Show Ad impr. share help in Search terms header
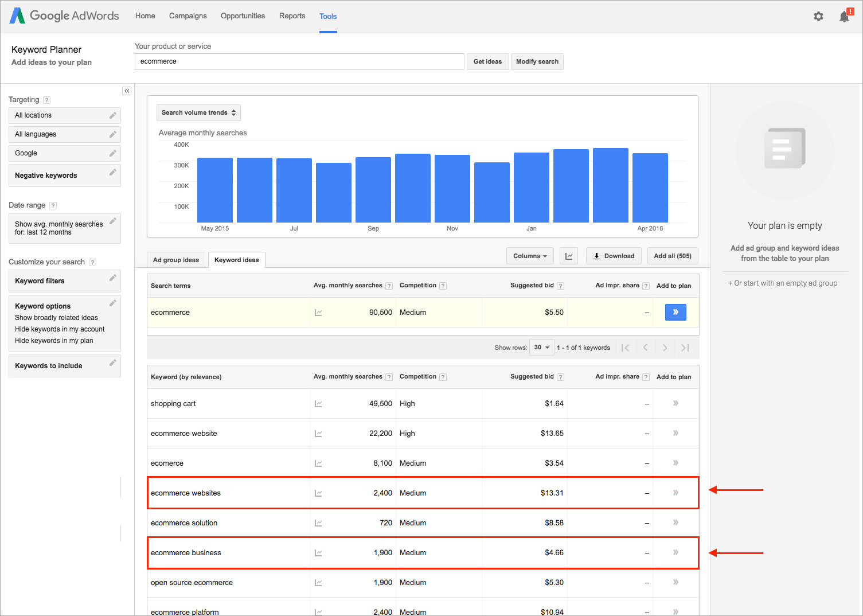The width and height of the screenshot is (863, 616). 646,286
